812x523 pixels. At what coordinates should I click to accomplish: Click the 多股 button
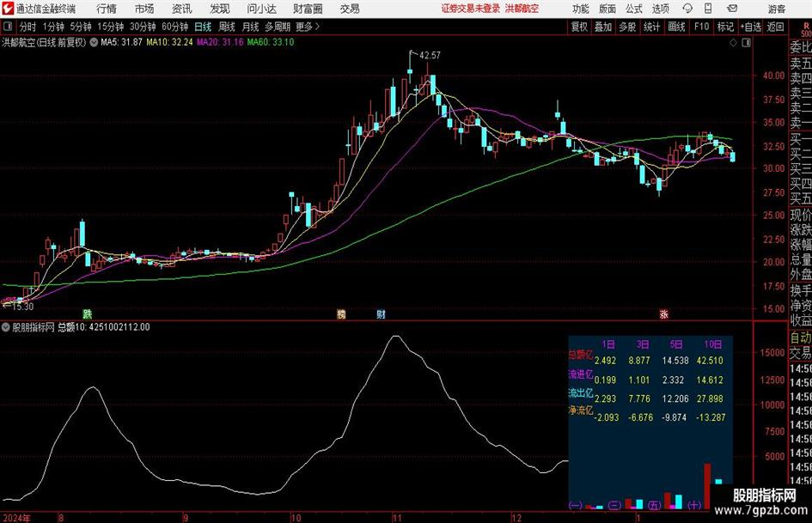click(627, 27)
